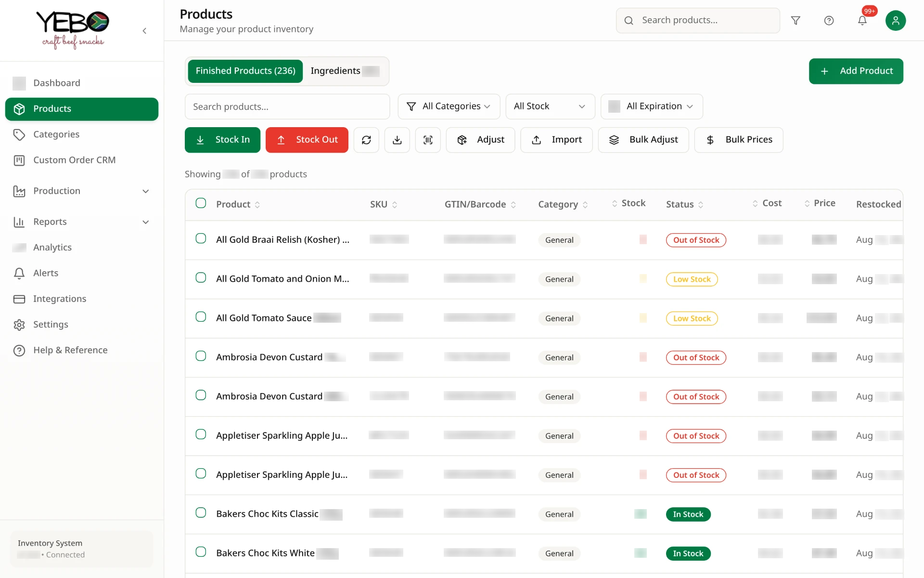This screenshot has width=924, height=578.
Task: Select the All Gold Tomato and Onion row checkbox
Action: click(x=201, y=277)
